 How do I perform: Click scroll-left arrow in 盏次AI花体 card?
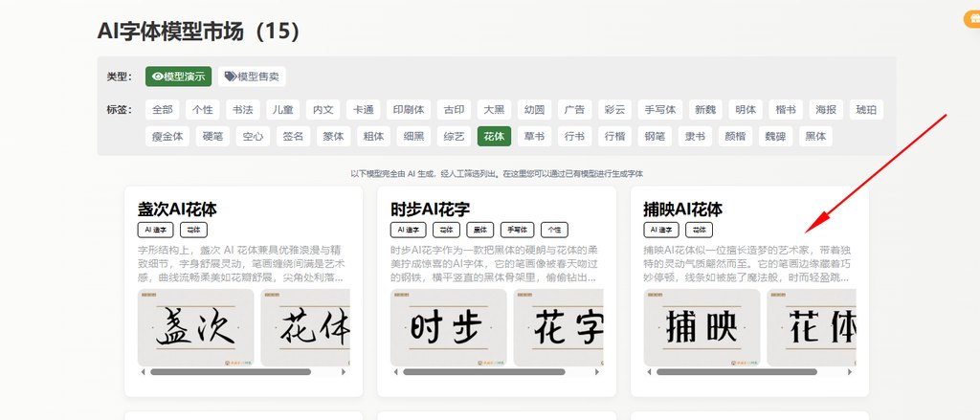[144, 372]
